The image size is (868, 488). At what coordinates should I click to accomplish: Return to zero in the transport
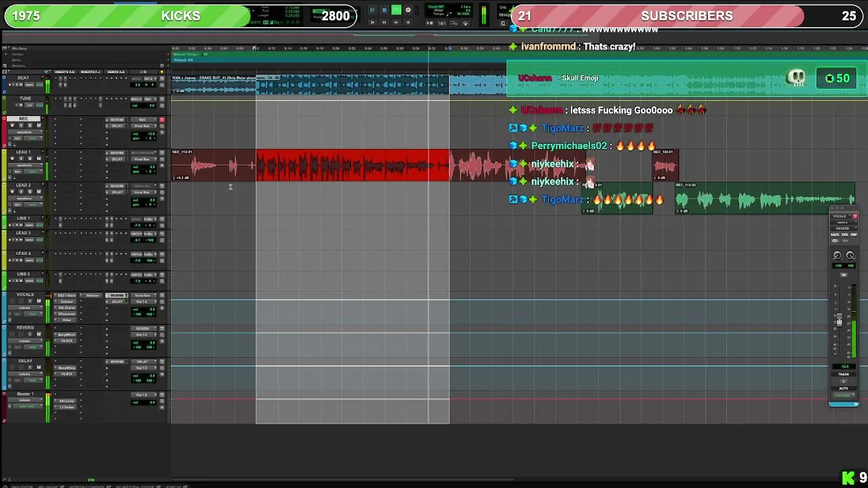(x=372, y=22)
